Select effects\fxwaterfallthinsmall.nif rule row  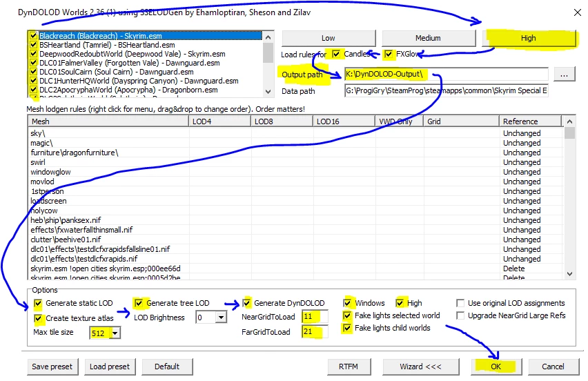(296, 231)
